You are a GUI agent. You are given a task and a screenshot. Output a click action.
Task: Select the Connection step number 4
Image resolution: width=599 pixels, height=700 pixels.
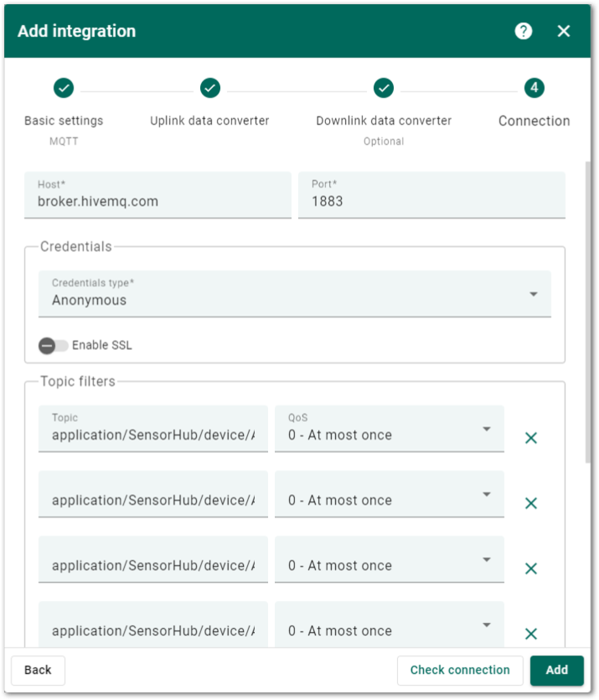[x=534, y=88]
